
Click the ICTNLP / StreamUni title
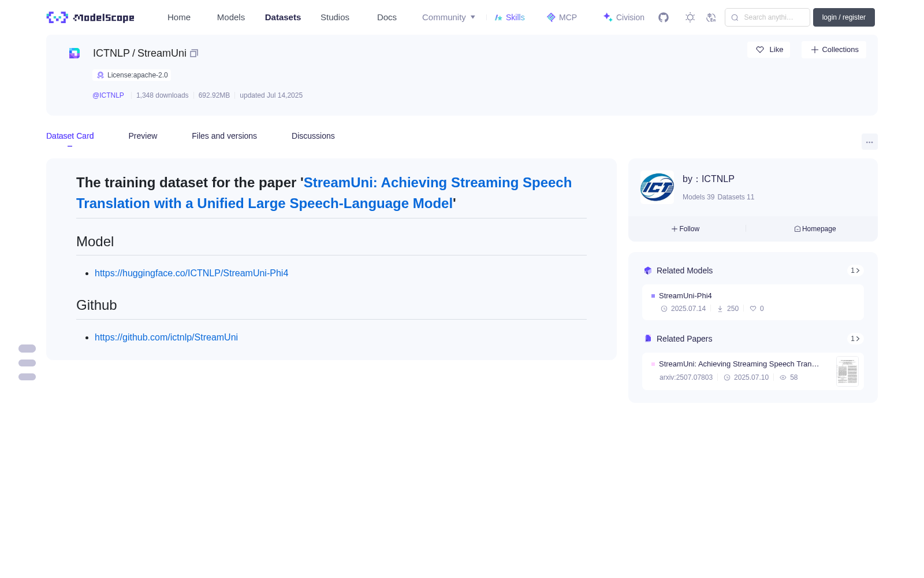click(x=140, y=53)
